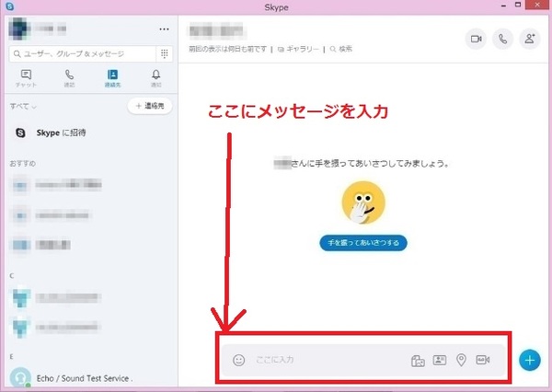The width and height of the screenshot is (552, 392).
Task: Start an audio call with this contact
Action: coord(502,39)
